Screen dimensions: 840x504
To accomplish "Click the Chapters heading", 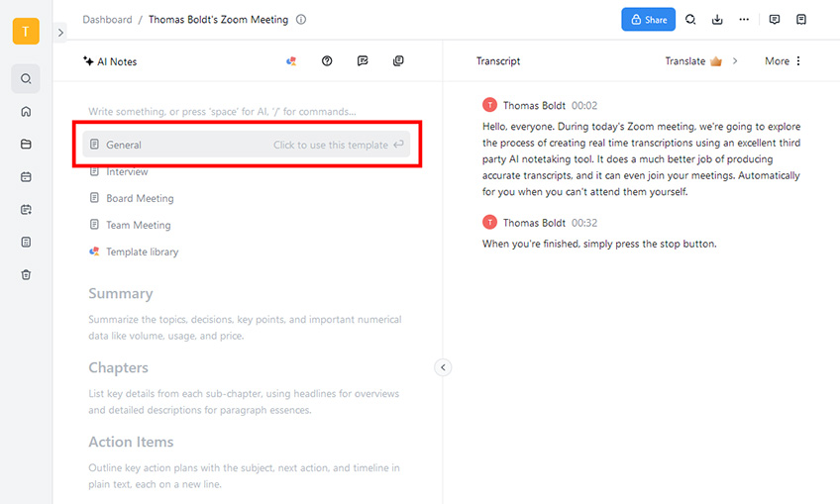I will [119, 368].
